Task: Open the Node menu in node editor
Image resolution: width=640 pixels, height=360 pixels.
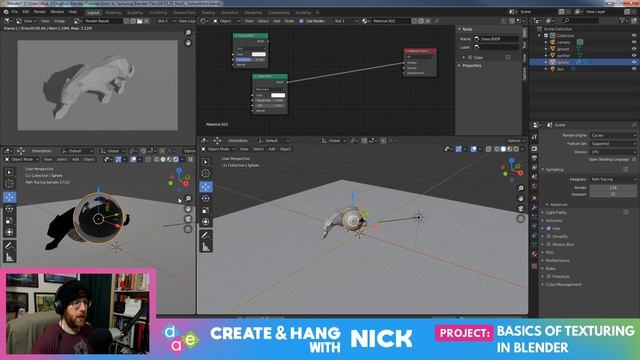Action: (289, 21)
